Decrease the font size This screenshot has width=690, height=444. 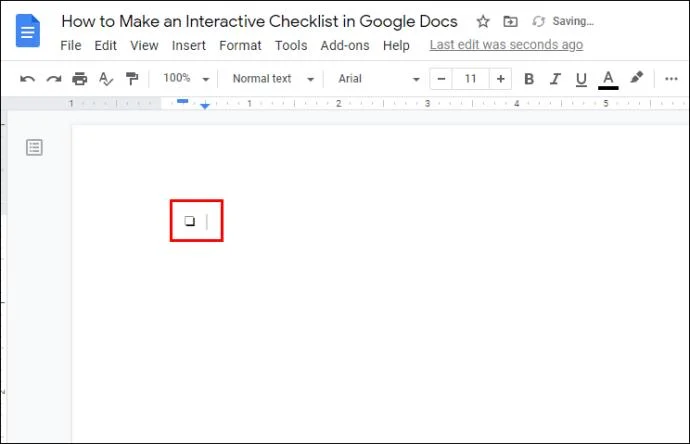[x=441, y=79]
